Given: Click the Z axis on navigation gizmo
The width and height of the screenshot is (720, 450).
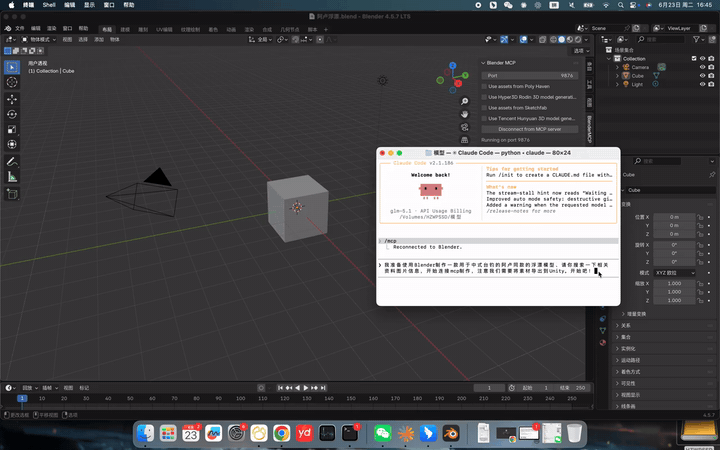Looking at the screenshot, I should [453, 66].
